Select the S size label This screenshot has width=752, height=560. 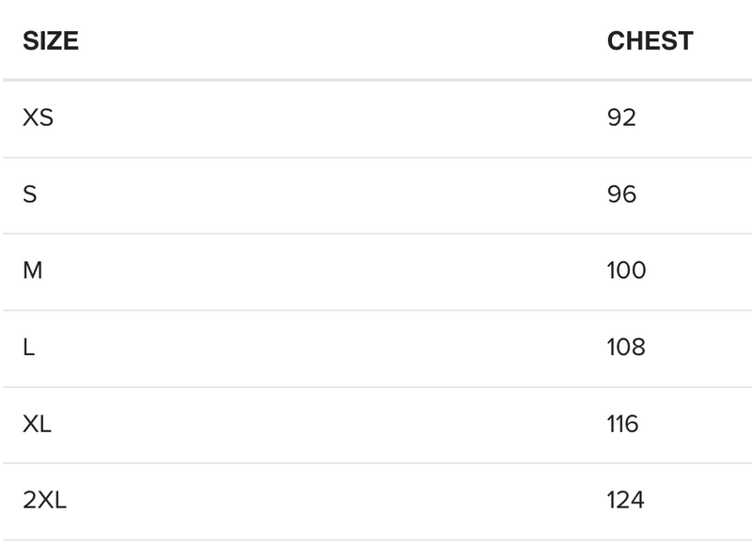pyautogui.click(x=30, y=194)
